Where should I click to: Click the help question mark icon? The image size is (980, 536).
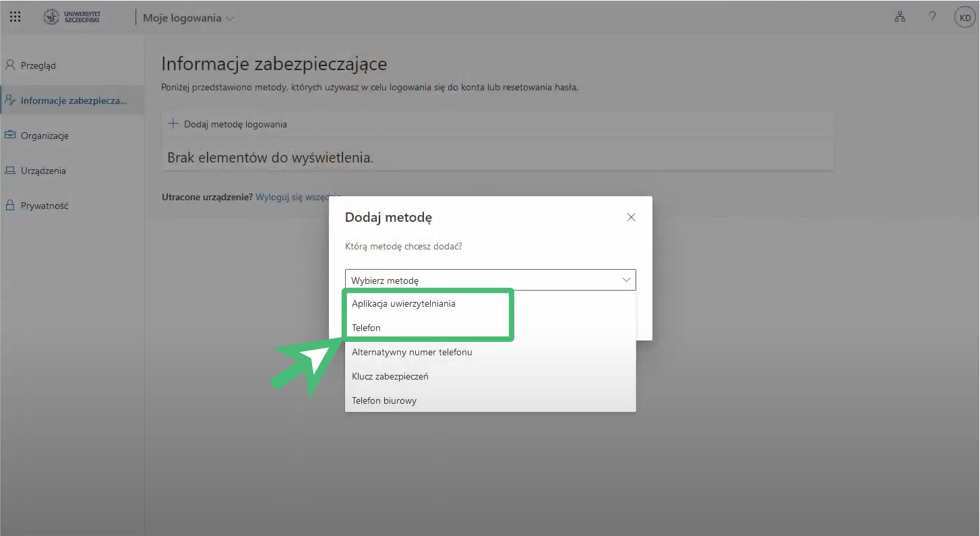(932, 18)
